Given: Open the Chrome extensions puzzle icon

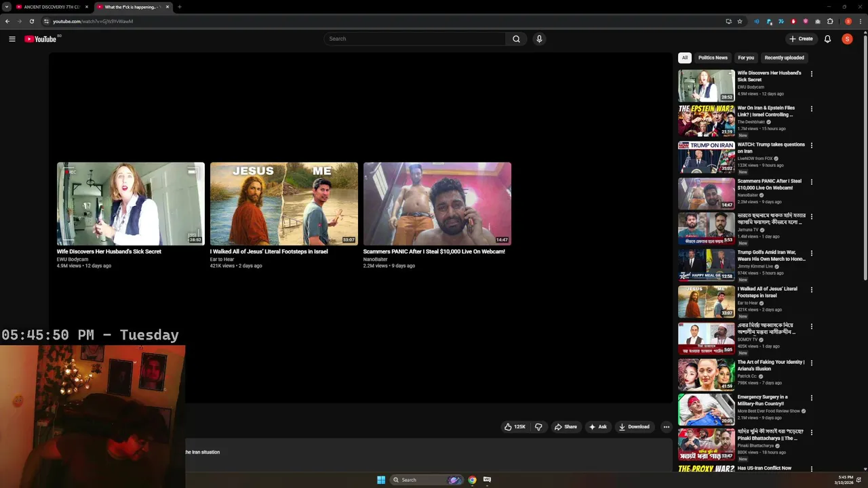Looking at the screenshot, I should click(830, 21).
